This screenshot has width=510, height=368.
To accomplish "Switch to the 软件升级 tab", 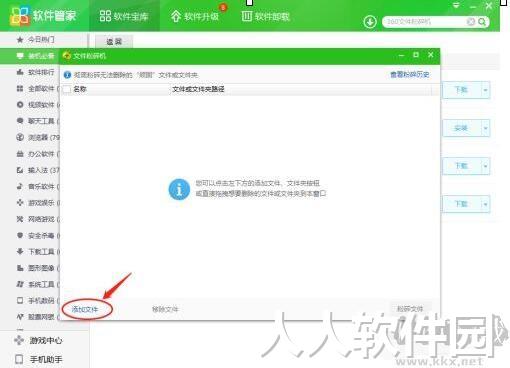I will (x=195, y=16).
